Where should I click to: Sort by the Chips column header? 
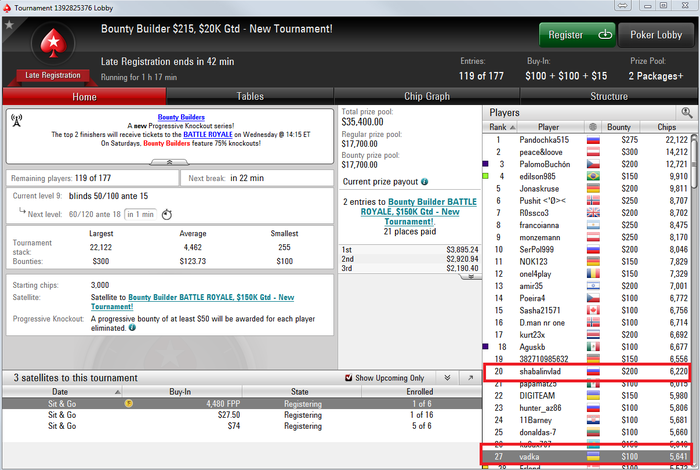666,127
